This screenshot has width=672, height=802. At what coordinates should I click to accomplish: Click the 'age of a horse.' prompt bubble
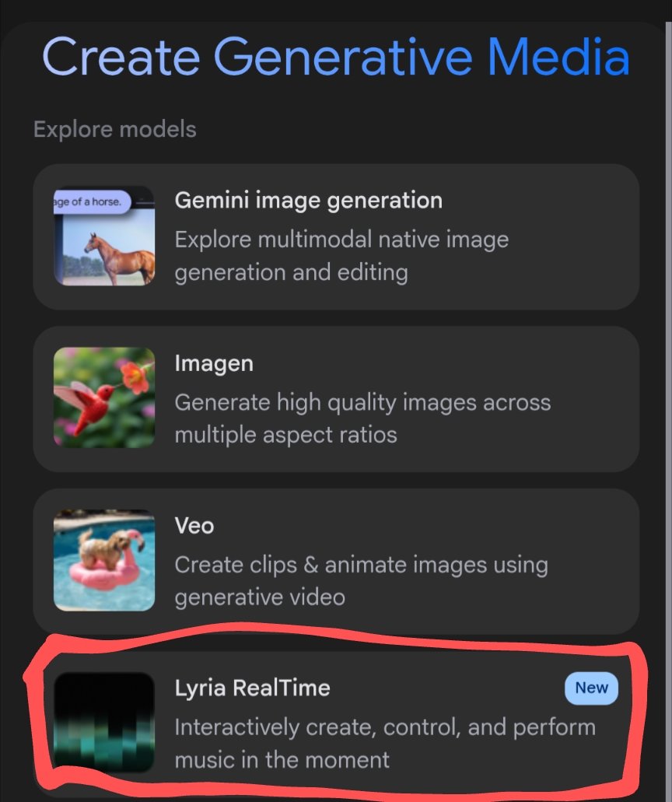[90, 201]
